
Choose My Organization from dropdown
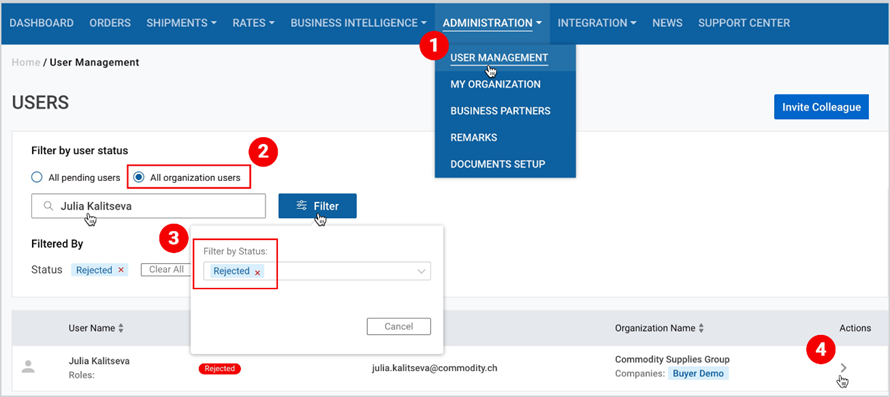click(495, 84)
